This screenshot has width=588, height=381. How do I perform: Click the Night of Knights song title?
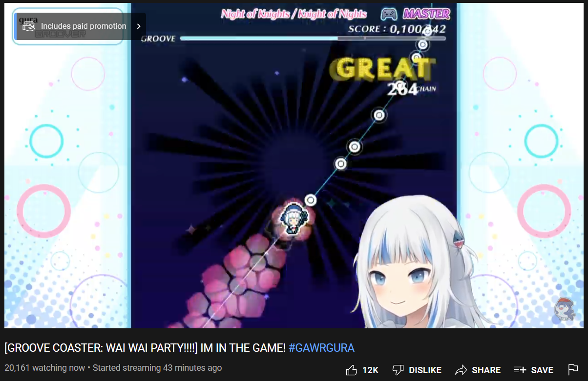tap(294, 14)
